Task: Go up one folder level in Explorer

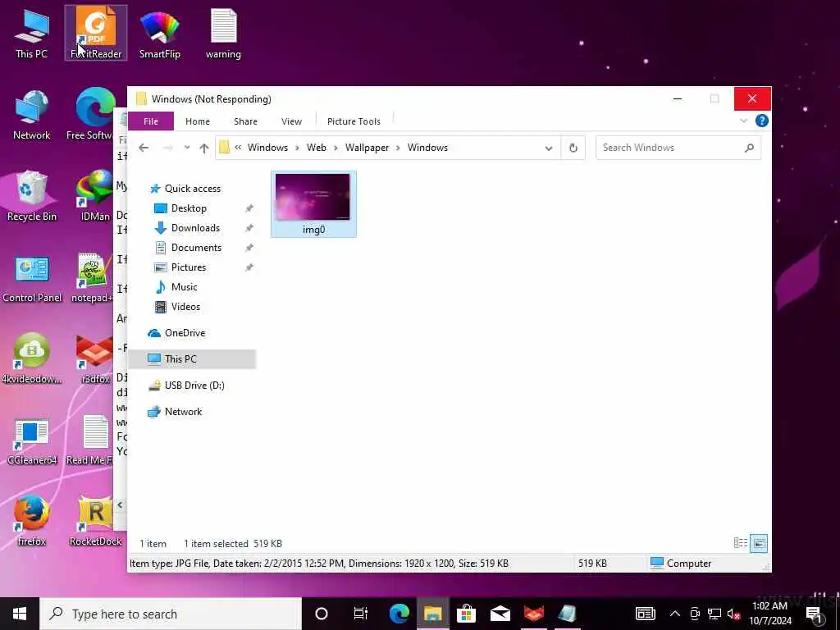Action: tap(204, 148)
